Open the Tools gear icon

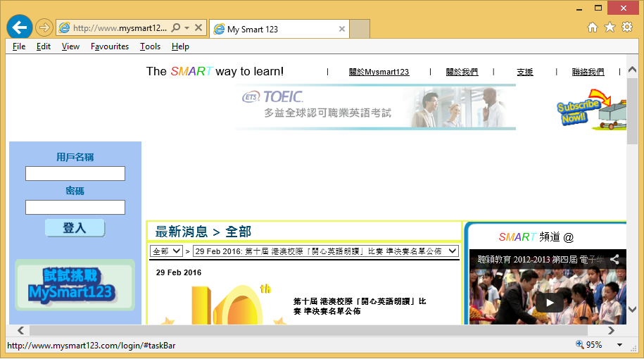(626, 27)
